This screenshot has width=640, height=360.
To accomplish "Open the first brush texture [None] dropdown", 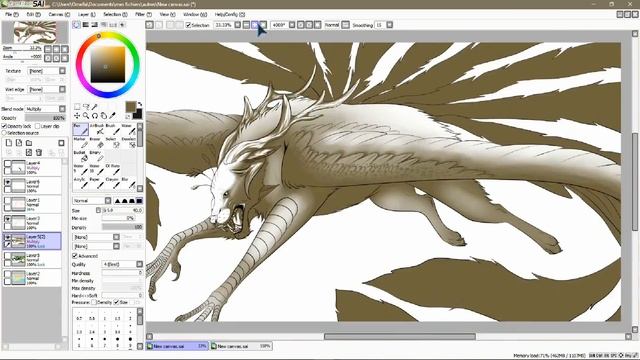I will click(x=96, y=237).
